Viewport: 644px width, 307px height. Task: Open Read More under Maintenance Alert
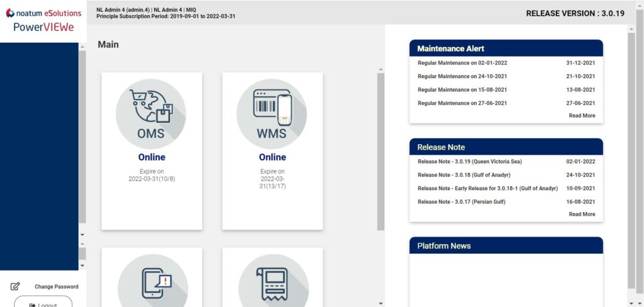[582, 116]
